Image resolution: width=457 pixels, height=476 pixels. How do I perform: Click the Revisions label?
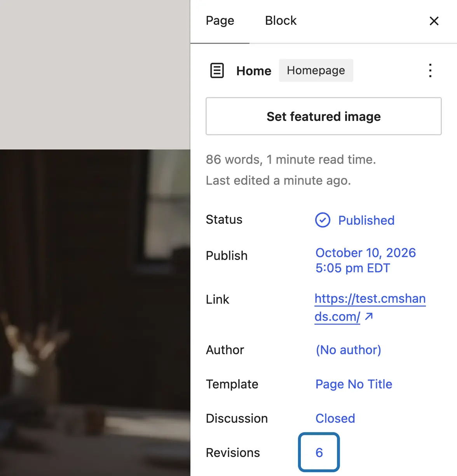tap(233, 452)
